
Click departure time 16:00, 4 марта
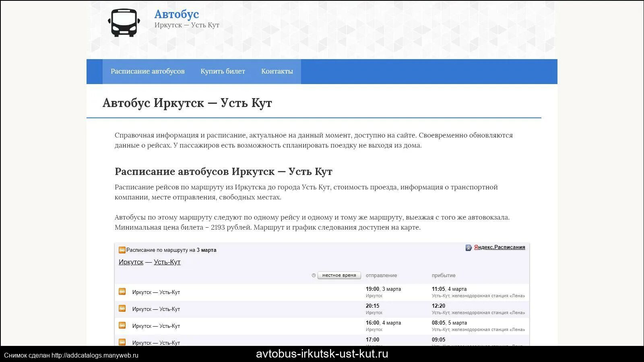pyautogui.click(x=383, y=323)
